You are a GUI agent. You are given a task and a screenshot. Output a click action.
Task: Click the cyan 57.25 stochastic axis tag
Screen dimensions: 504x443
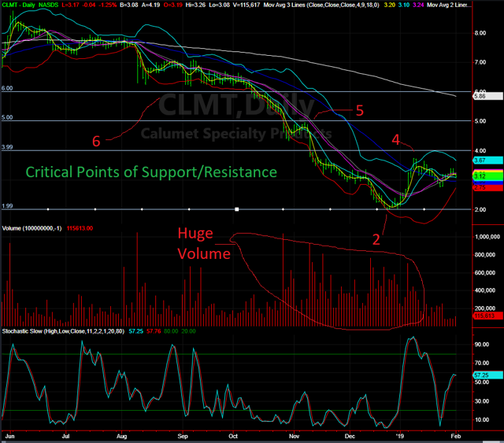point(488,375)
